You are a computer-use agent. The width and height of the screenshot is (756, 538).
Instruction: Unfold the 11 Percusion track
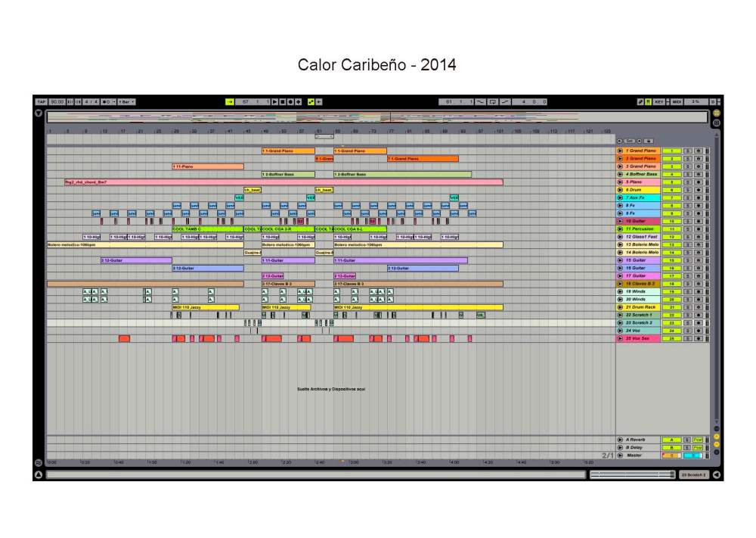pyautogui.click(x=621, y=229)
